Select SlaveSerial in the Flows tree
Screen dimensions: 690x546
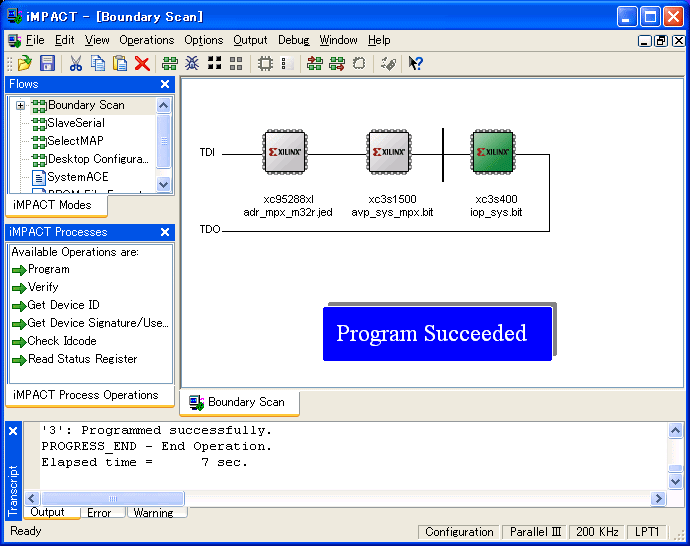tap(75, 123)
